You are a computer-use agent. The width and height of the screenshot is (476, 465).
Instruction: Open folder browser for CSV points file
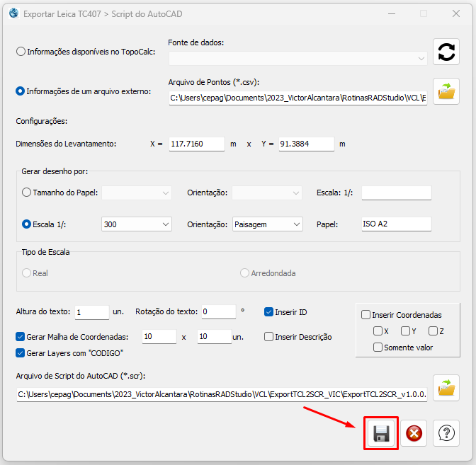446,92
